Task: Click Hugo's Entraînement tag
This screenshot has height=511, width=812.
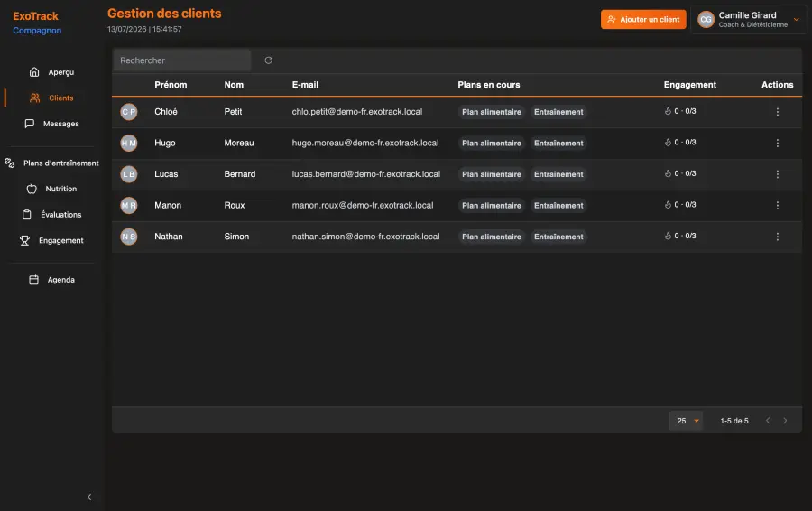Action: click(x=558, y=143)
